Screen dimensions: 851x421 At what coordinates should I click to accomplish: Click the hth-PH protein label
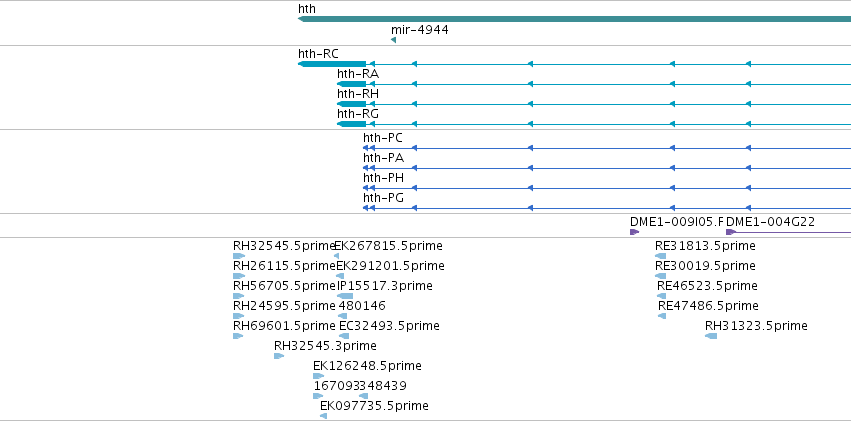[x=383, y=178]
